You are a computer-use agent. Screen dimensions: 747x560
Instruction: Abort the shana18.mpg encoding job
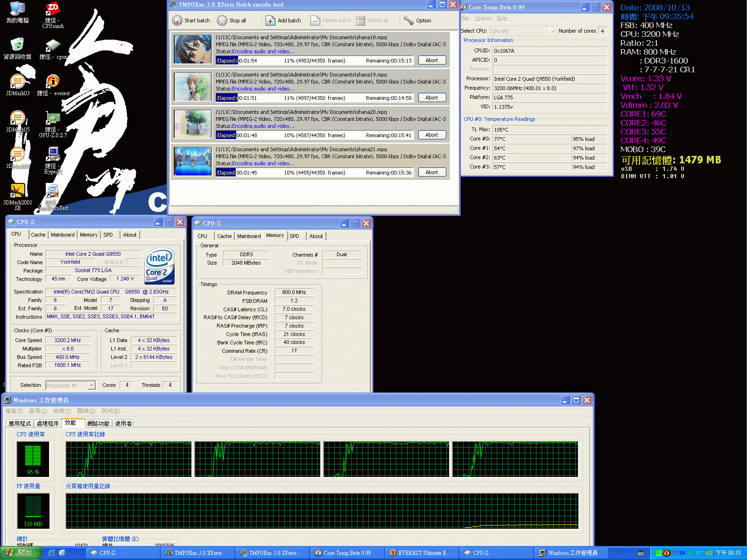[432, 60]
